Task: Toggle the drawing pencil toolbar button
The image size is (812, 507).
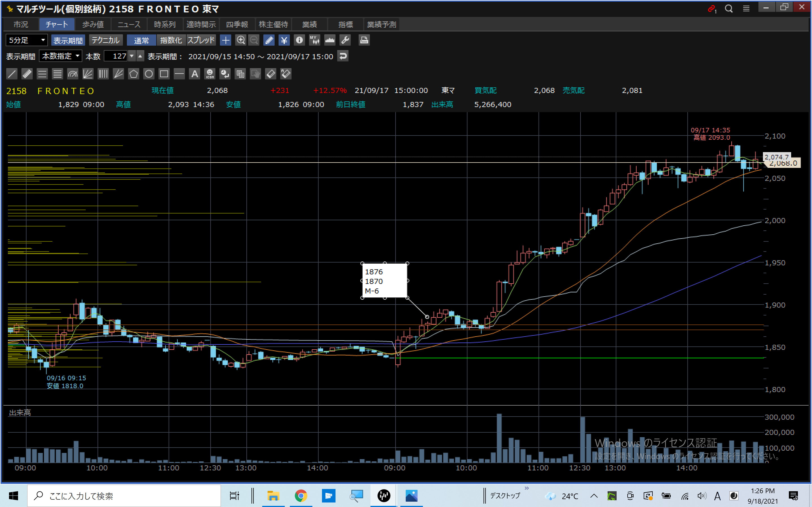Action: pos(269,40)
